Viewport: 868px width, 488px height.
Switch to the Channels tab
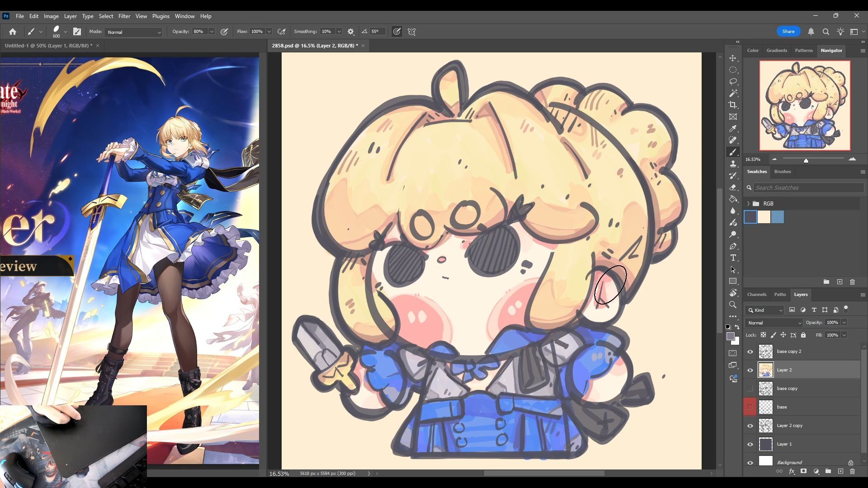coord(757,295)
